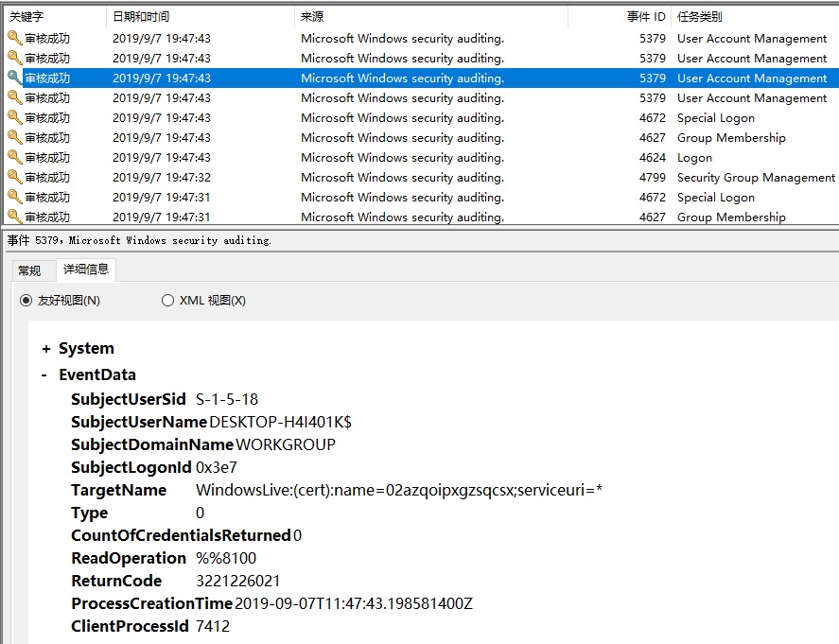The image size is (839, 644).
Task: Select Group Membership event at 19:47:31
Action: [422, 217]
